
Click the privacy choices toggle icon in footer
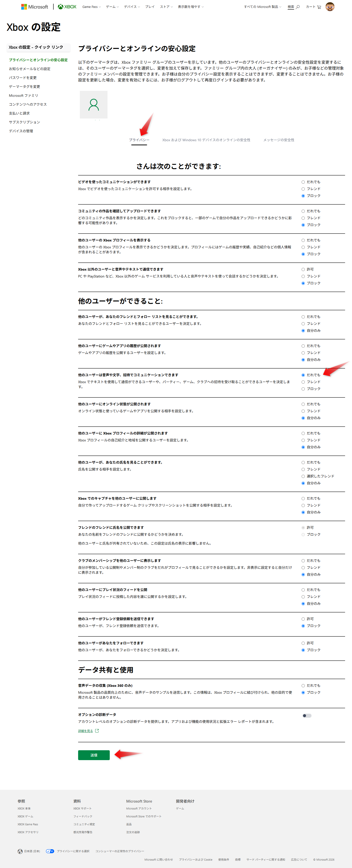(50, 851)
